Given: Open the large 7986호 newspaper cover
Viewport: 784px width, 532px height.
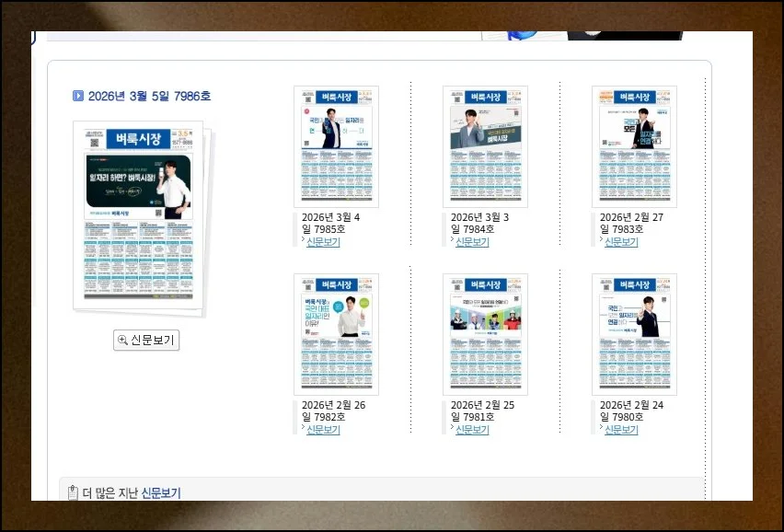Looking at the screenshot, I should coord(138,214).
